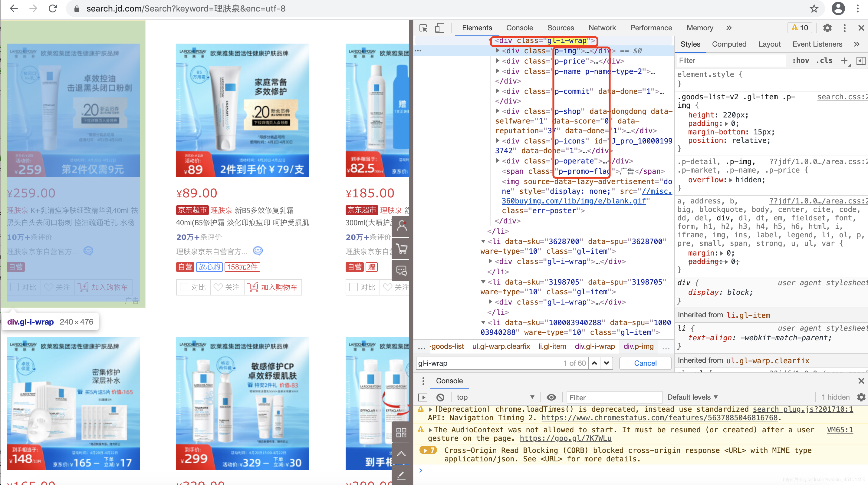This screenshot has height=485, width=868.
Task: Go to previous search result arrow
Action: 594,363
